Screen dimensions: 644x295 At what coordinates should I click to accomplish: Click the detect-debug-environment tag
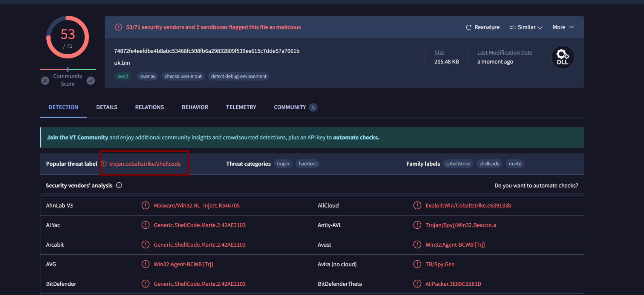pyautogui.click(x=238, y=76)
